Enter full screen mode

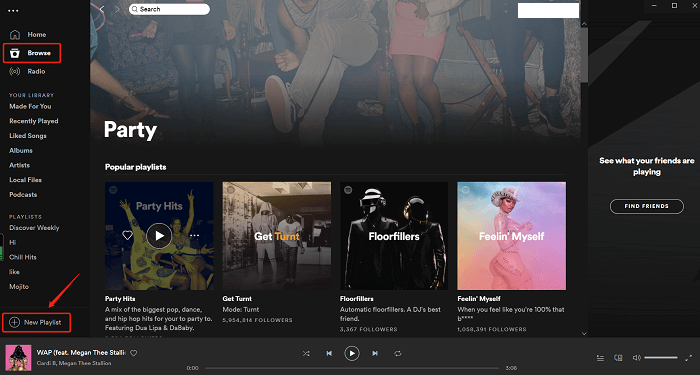688,358
